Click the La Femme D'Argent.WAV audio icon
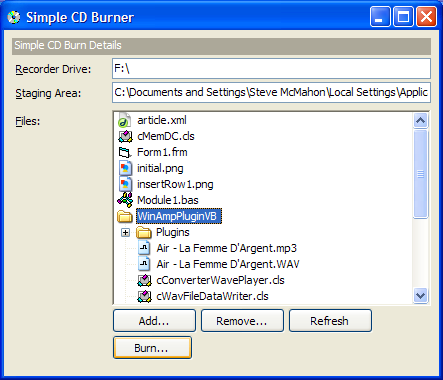The height and width of the screenshot is (380, 443). point(144,264)
